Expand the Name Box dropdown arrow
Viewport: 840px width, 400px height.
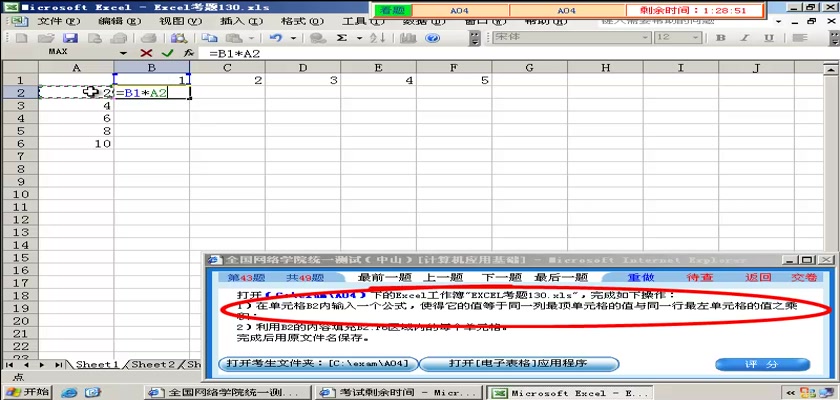click(124, 53)
